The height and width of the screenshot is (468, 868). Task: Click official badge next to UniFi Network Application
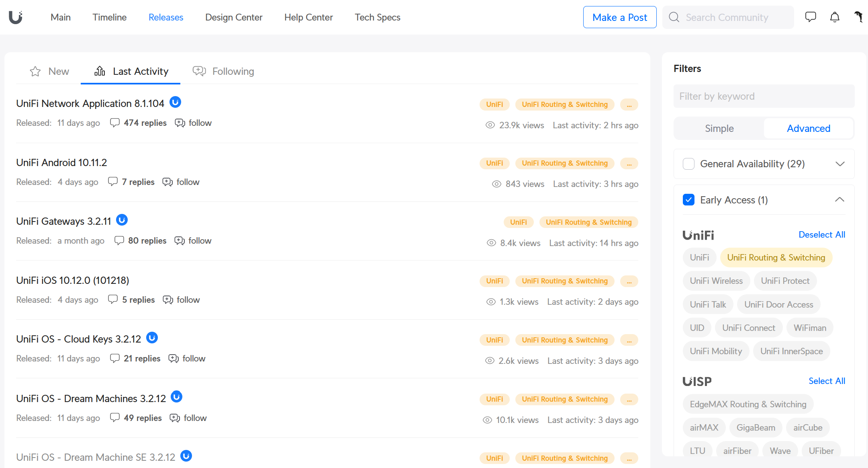pos(175,102)
